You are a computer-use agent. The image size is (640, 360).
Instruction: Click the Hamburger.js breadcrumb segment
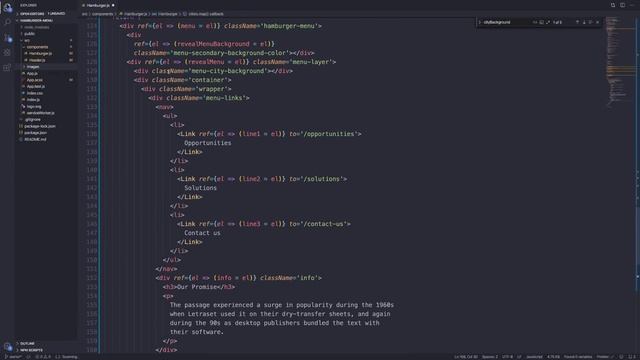(x=133, y=14)
